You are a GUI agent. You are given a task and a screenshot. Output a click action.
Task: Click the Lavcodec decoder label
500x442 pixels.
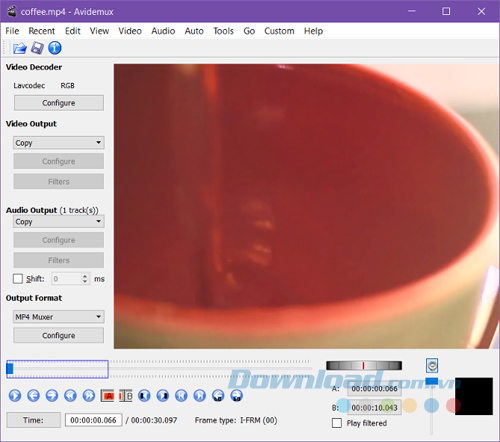pos(29,86)
